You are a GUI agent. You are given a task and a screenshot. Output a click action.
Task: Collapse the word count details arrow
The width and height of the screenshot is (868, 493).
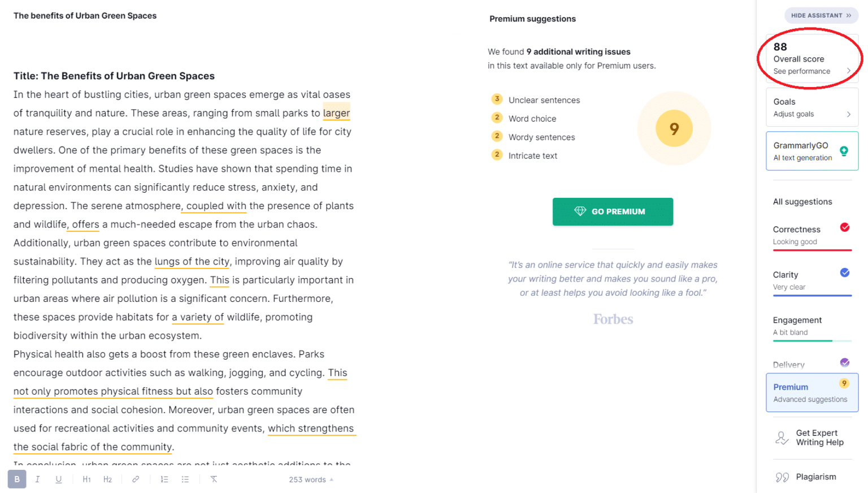coord(330,479)
